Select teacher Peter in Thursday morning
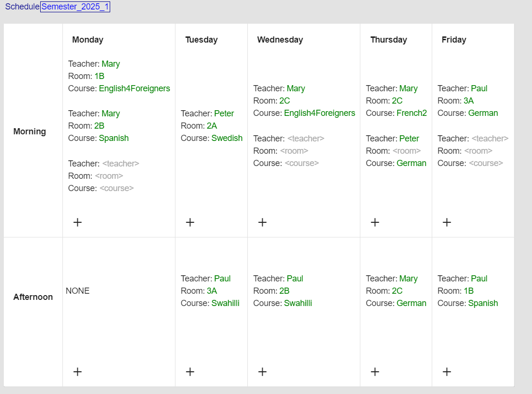 click(x=409, y=138)
